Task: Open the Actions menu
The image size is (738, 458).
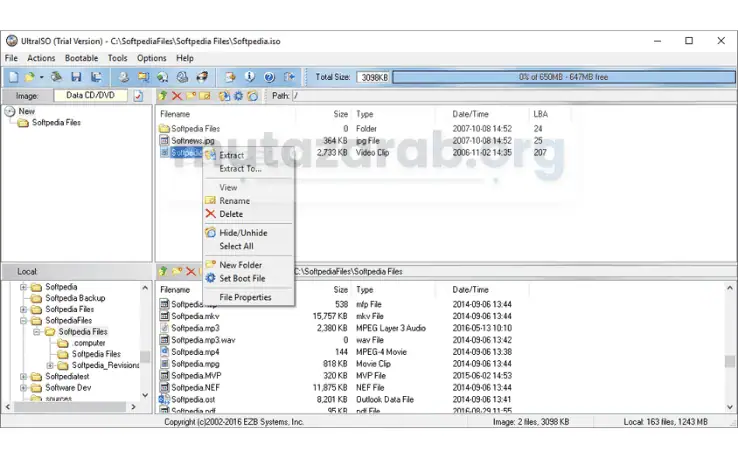Action: [x=41, y=58]
